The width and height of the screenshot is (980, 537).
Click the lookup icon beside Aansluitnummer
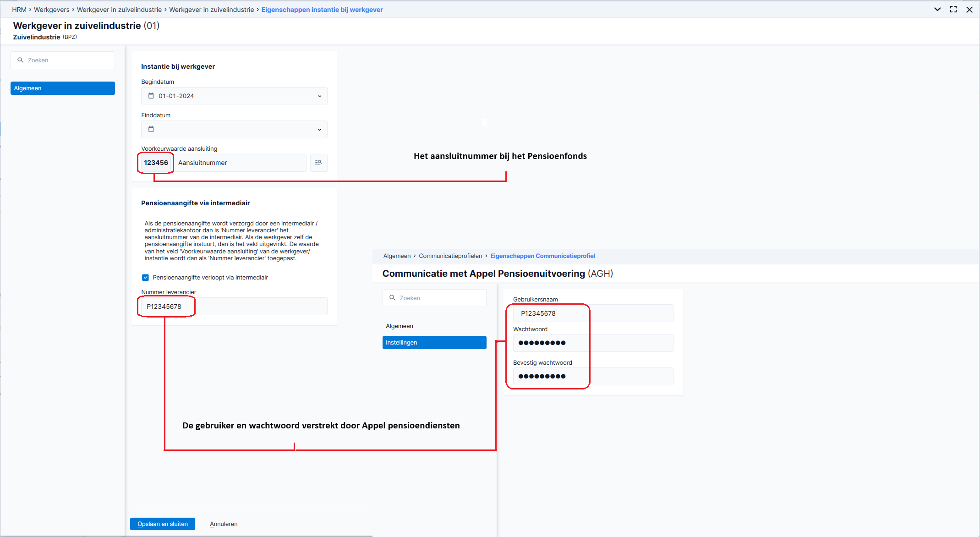pos(318,163)
